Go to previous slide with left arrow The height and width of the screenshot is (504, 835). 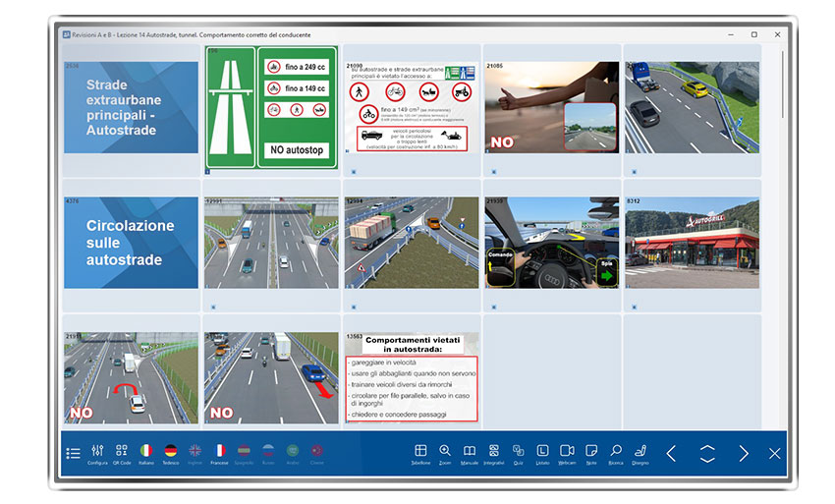[671, 453]
